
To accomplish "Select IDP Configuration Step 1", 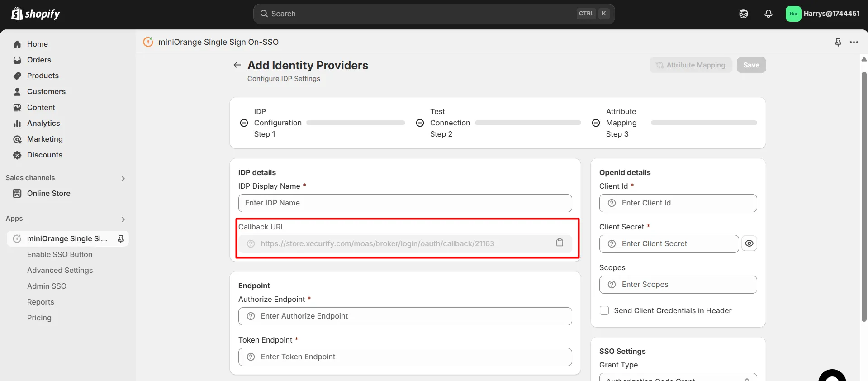I will 278,123.
